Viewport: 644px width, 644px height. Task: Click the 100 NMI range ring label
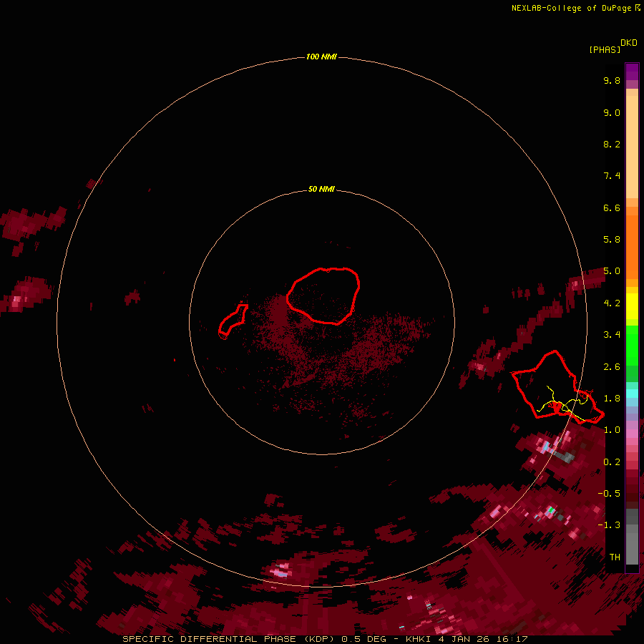point(321,57)
